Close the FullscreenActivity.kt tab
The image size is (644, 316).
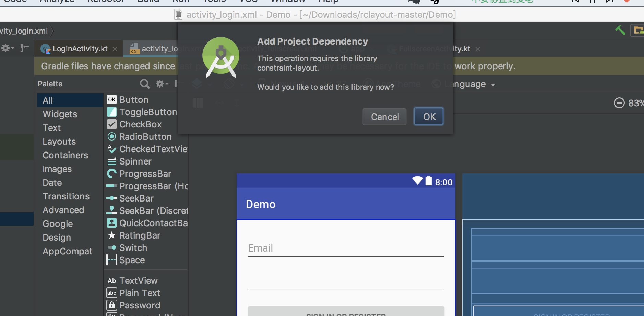click(x=478, y=49)
